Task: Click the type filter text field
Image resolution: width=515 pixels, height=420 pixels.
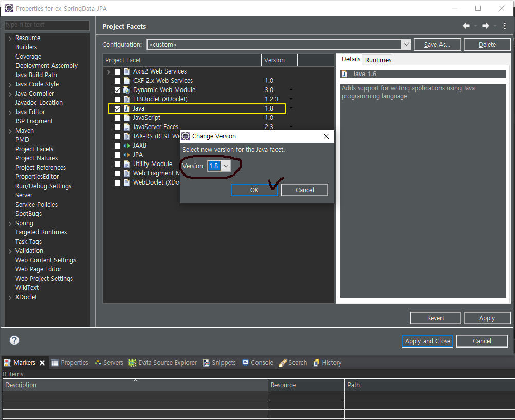Action: point(47,25)
